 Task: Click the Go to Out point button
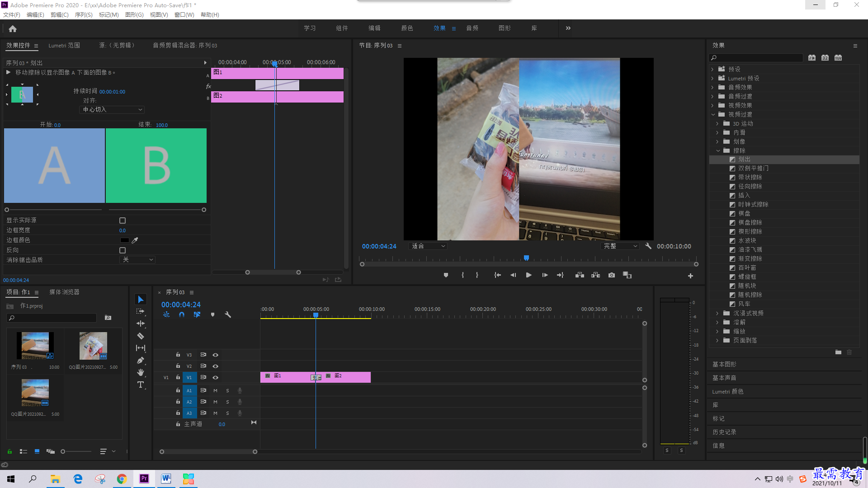[561, 275]
